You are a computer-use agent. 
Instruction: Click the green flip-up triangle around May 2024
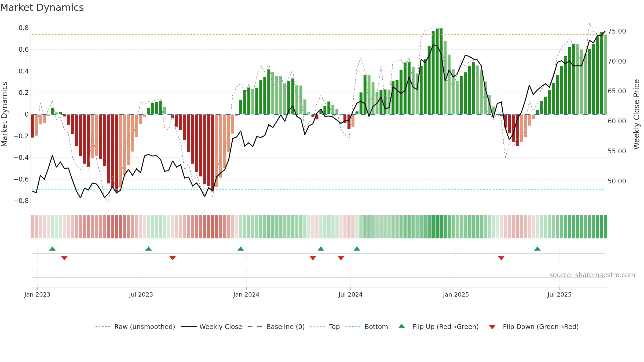[321, 249]
